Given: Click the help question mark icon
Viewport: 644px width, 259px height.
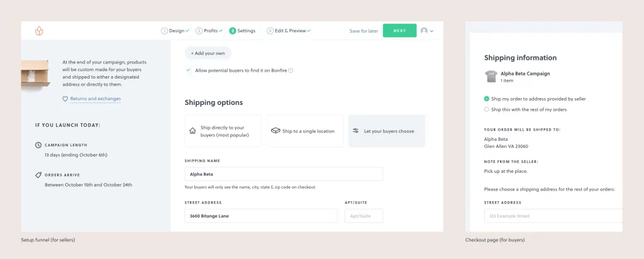Looking at the screenshot, I should [291, 70].
